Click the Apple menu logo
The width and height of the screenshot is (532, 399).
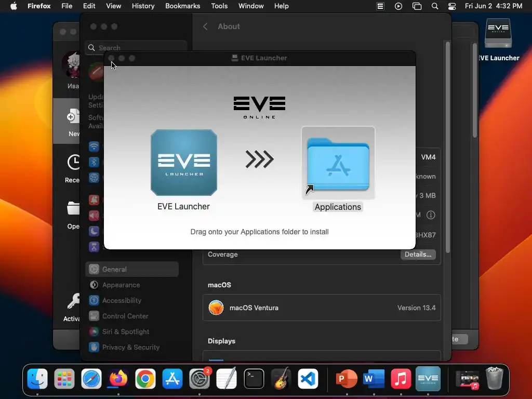coord(14,6)
